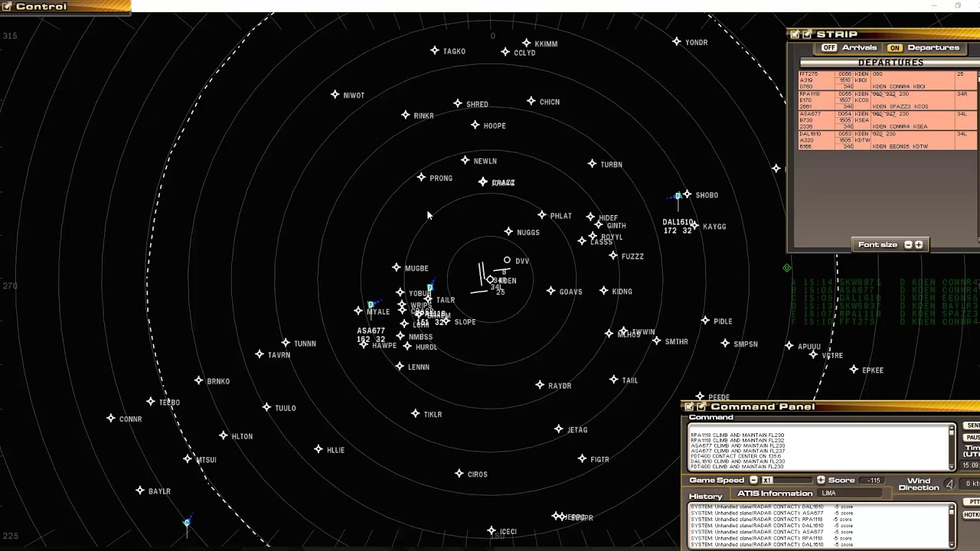Select the DAL1610 departure strip
The height and width of the screenshot is (551, 980).
coord(888,140)
